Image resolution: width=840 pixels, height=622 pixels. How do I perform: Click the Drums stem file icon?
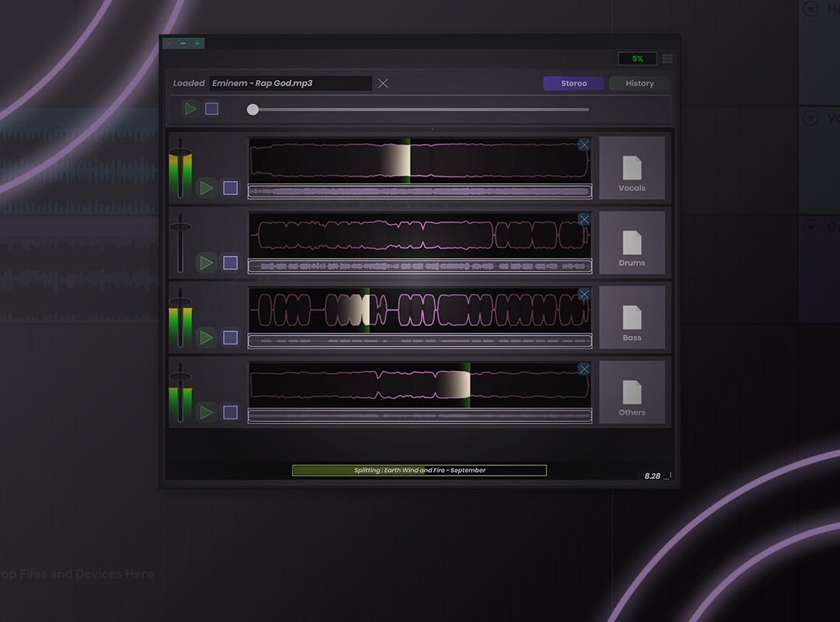(632, 243)
